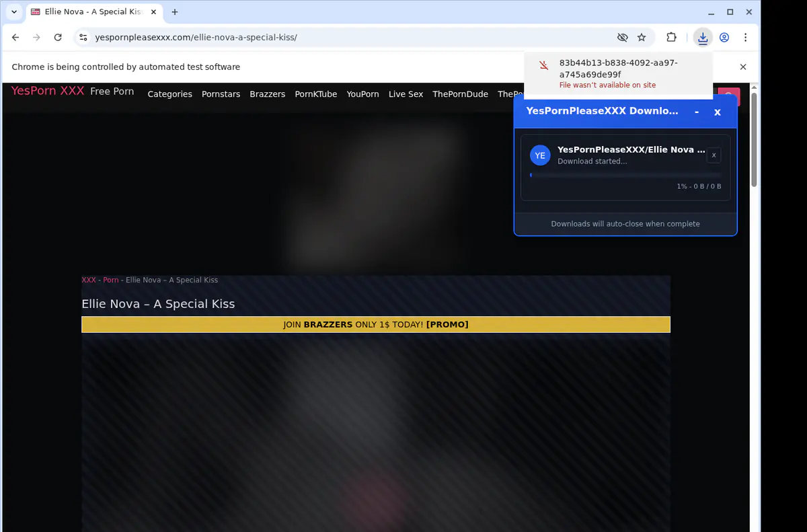Go forward to the next page
Viewport: 807px width, 532px height.
coord(36,38)
